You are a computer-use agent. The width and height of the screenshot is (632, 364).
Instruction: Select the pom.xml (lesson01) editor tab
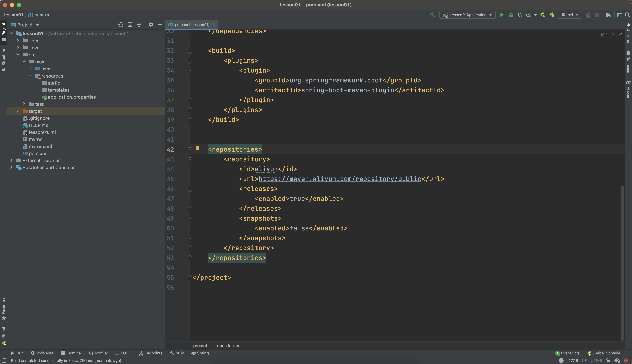[x=191, y=24]
